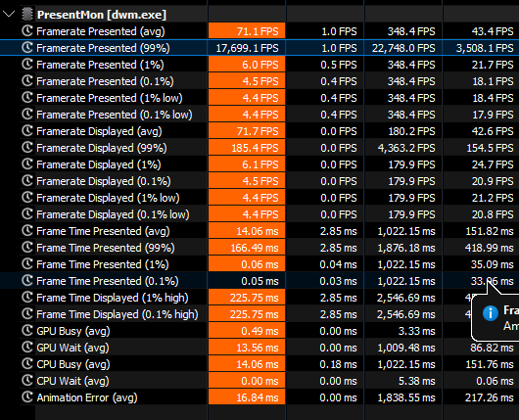This screenshot has height=420, width=519.
Task: Click clock icon of Animation Error (avg)
Action: point(27,397)
